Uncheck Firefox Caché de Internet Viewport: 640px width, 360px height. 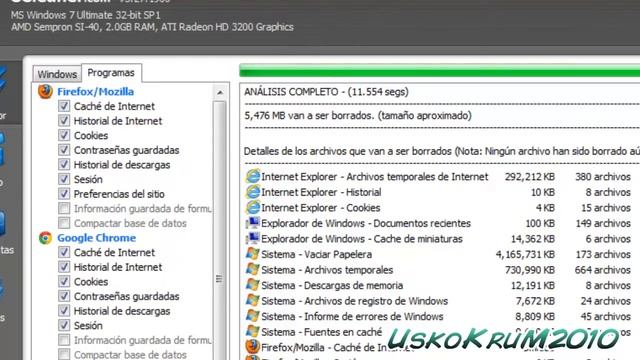pyautogui.click(x=64, y=106)
